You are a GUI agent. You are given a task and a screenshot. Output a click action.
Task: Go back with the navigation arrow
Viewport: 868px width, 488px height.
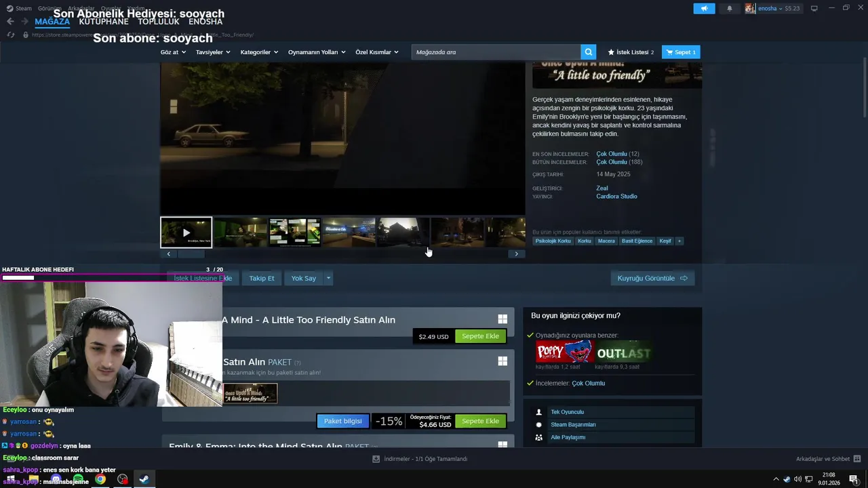point(10,22)
